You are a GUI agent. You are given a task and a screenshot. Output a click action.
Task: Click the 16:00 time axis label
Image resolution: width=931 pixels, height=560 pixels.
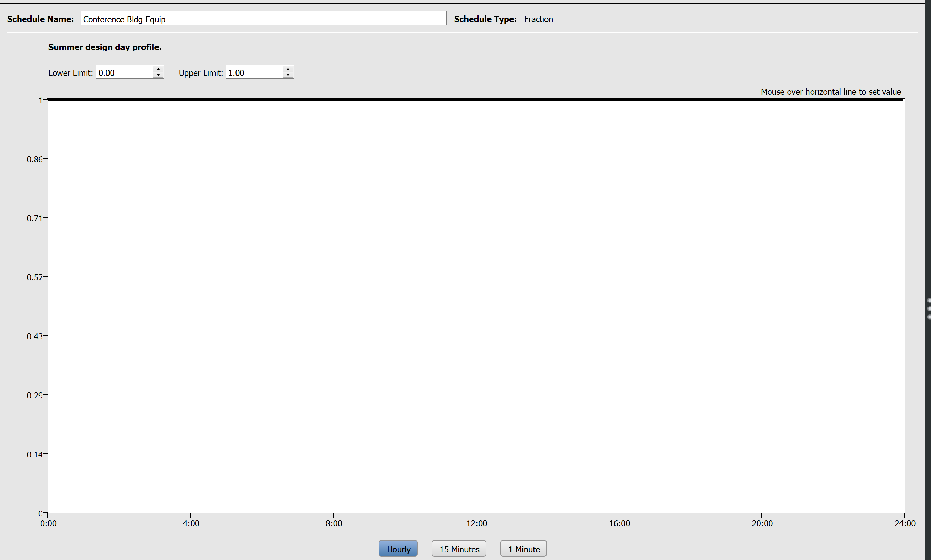point(619,523)
